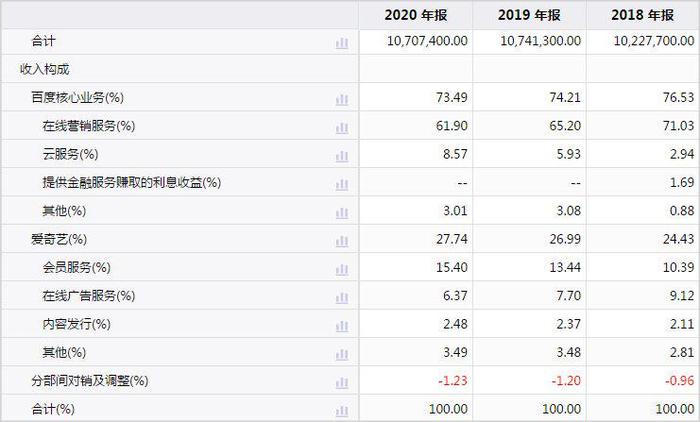
Task: Open chart icon beside 云服务(%)
Action: [342, 156]
